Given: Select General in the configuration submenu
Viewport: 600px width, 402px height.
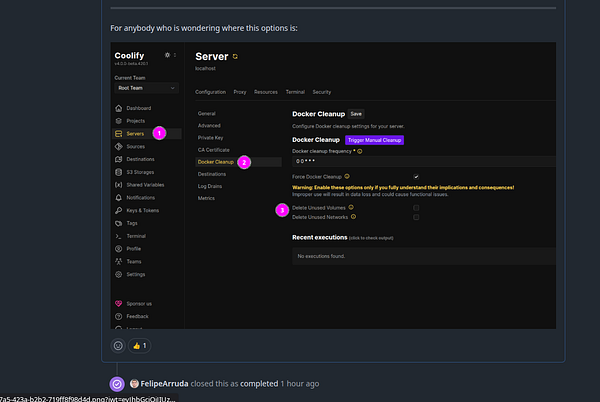Looking at the screenshot, I should [207, 114].
